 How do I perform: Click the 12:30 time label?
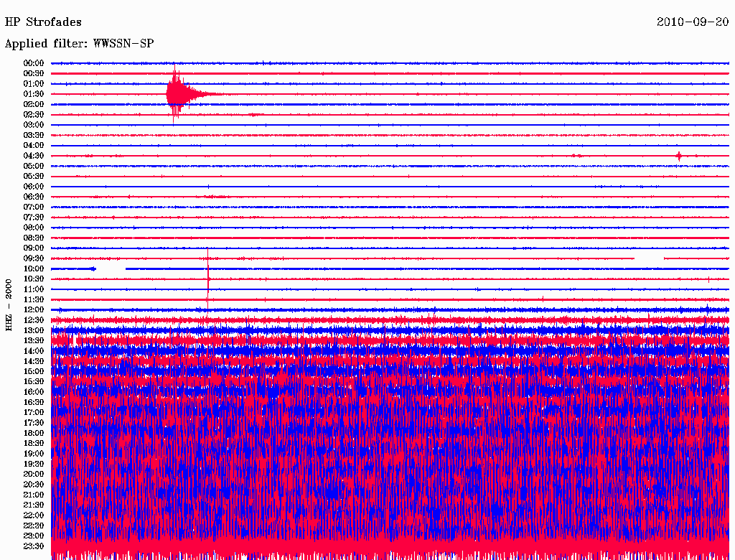coord(34,320)
